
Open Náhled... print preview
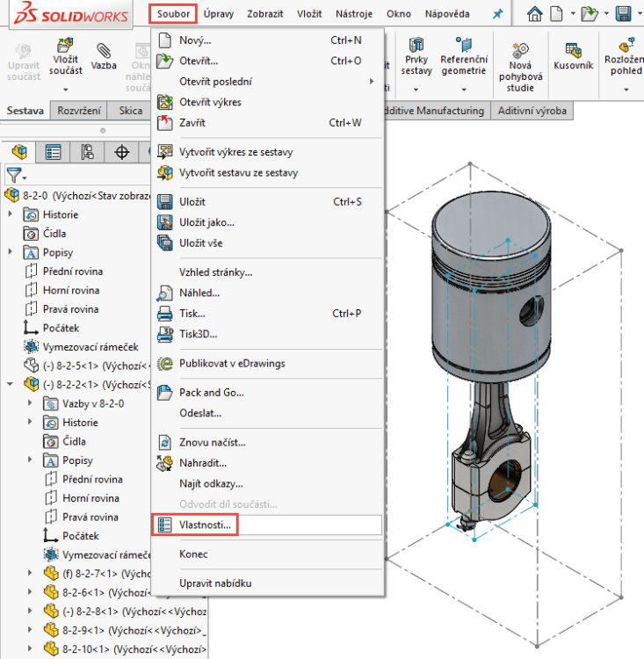click(x=267, y=293)
